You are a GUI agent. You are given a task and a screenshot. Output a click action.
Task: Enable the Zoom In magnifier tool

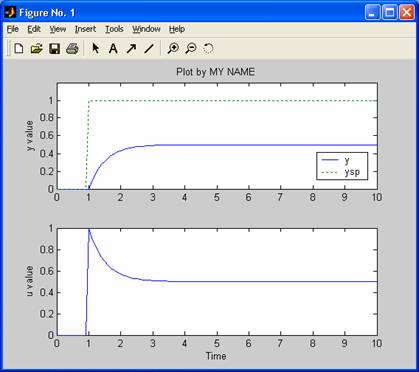coord(173,49)
